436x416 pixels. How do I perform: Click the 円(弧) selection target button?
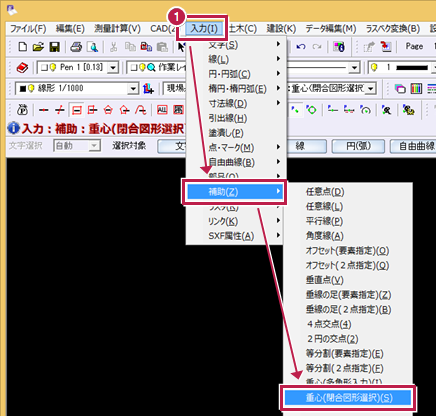pyautogui.click(x=358, y=146)
